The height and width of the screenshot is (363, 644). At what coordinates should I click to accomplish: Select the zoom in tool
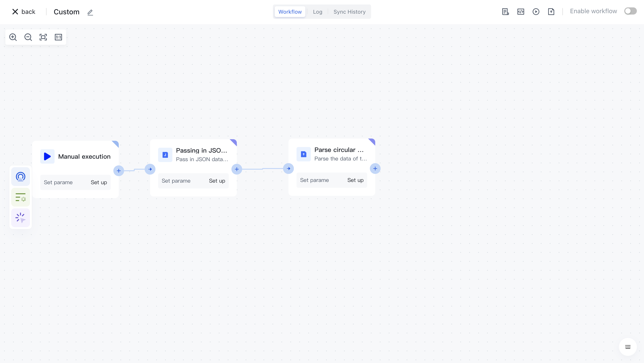pos(13,37)
